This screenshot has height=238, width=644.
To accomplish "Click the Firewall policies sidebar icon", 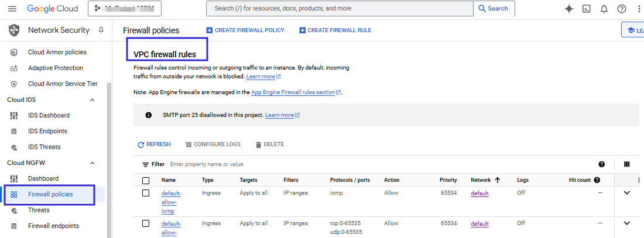I will pos(14,195).
